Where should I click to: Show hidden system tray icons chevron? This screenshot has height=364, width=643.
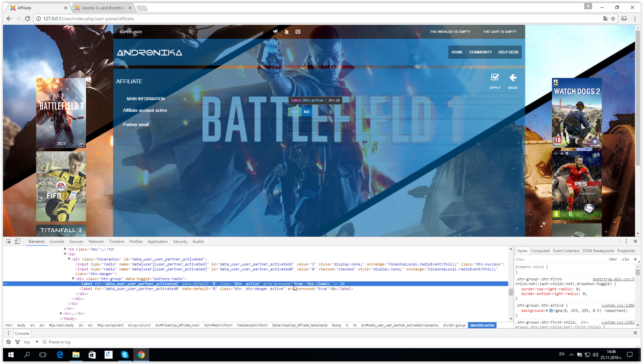click(x=571, y=355)
